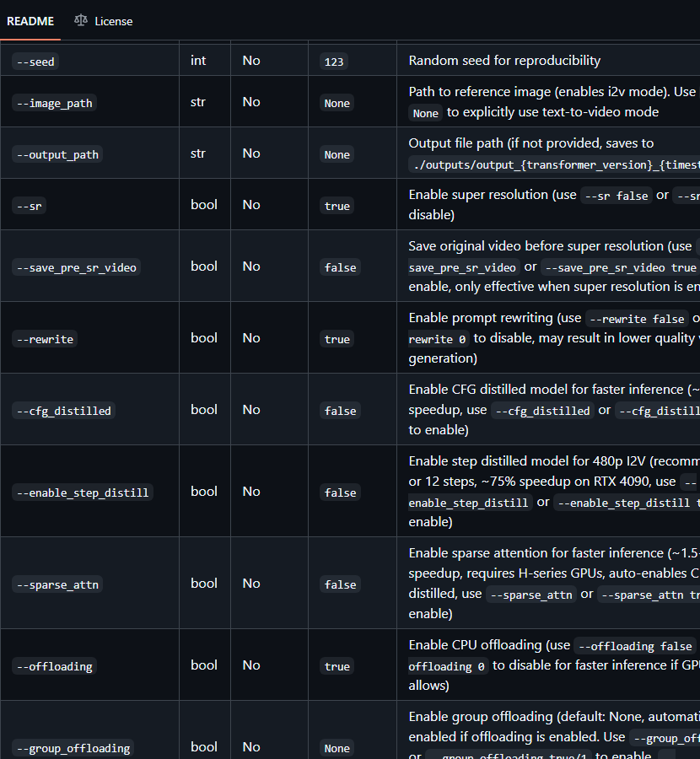Click the --image_path argument label
Viewport: 700px width, 759px height.
[54, 103]
